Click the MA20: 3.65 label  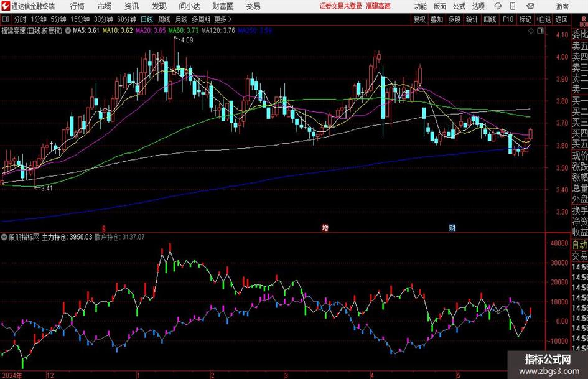click(151, 30)
